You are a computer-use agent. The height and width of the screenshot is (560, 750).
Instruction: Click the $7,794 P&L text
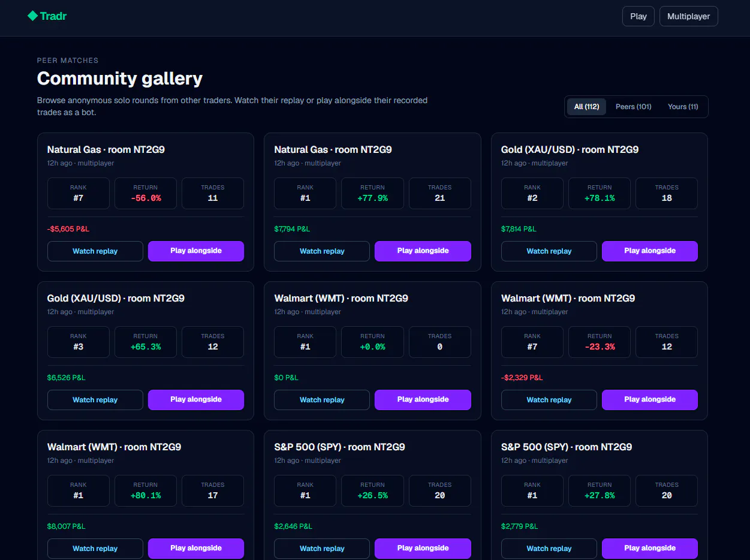[292, 229]
